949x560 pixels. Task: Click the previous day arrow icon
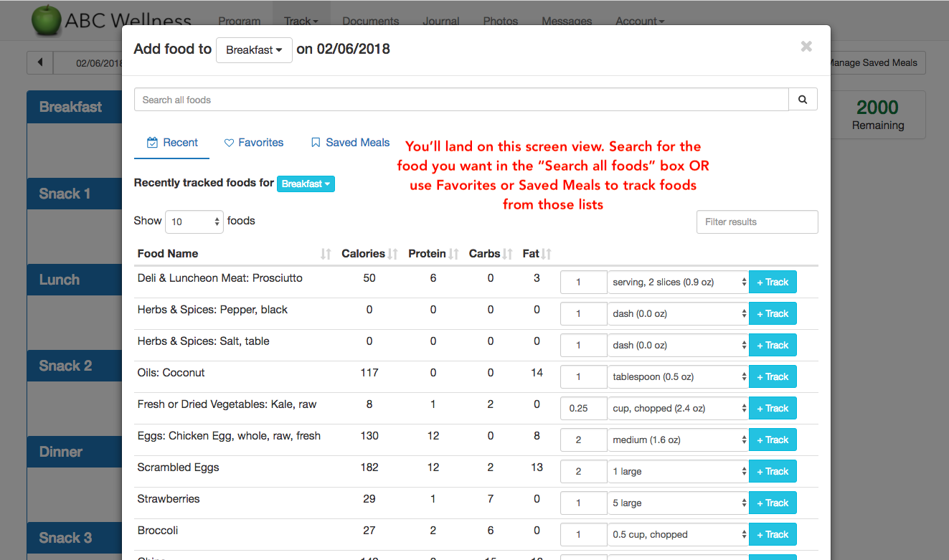(x=40, y=62)
